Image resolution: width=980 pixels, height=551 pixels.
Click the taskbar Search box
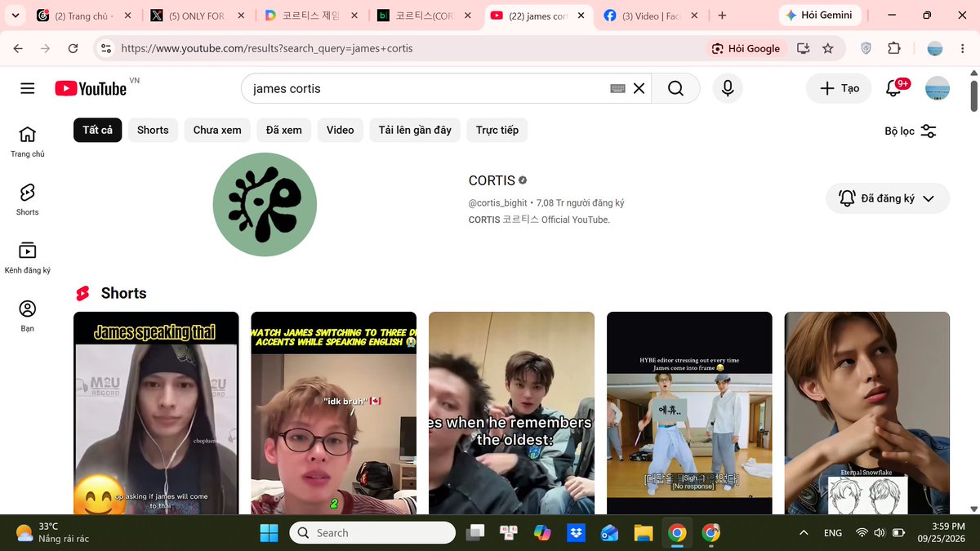372,533
